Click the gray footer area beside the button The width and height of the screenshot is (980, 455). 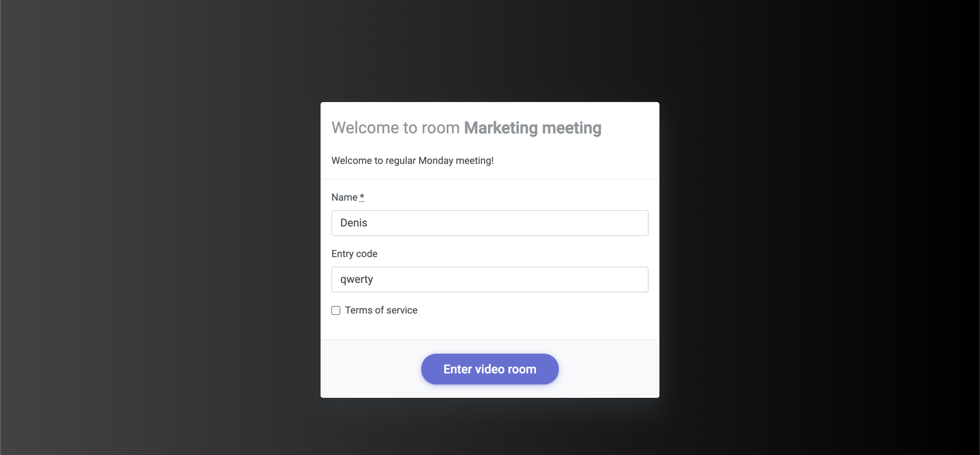(x=609, y=369)
